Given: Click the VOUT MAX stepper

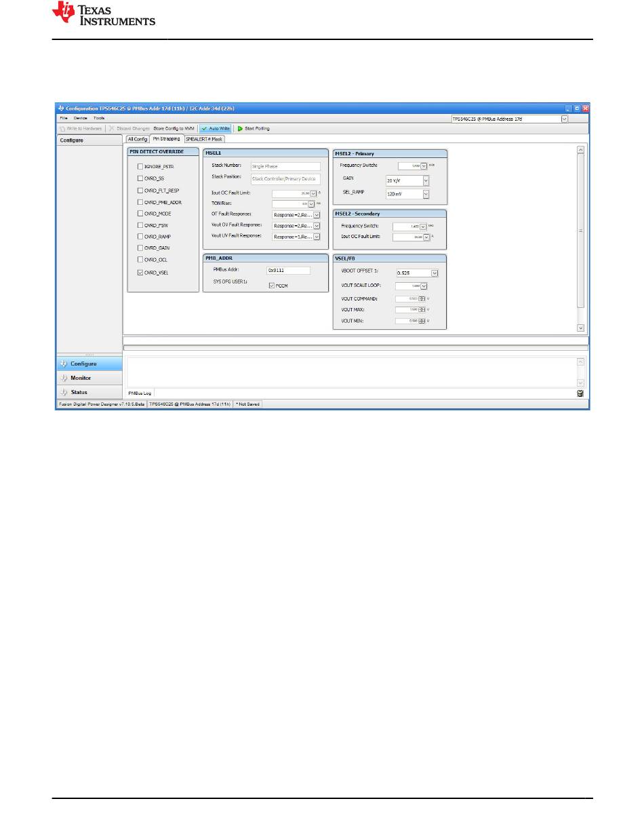Looking at the screenshot, I should tap(422, 310).
